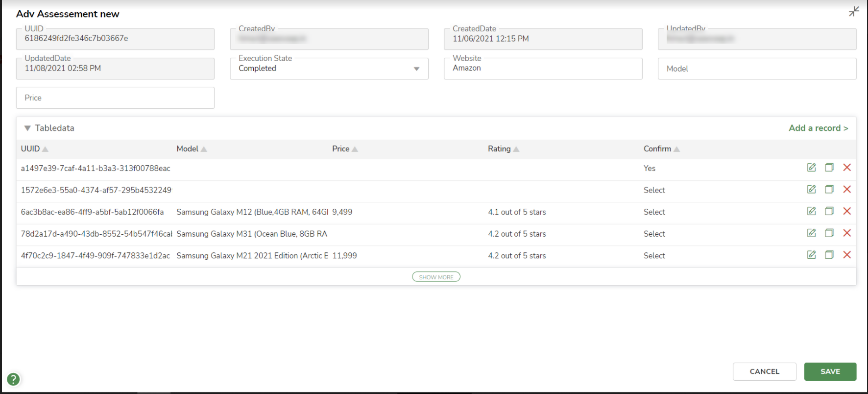Delete the Samsung Galaxy M12 row
868x394 pixels.
click(846, 211)
